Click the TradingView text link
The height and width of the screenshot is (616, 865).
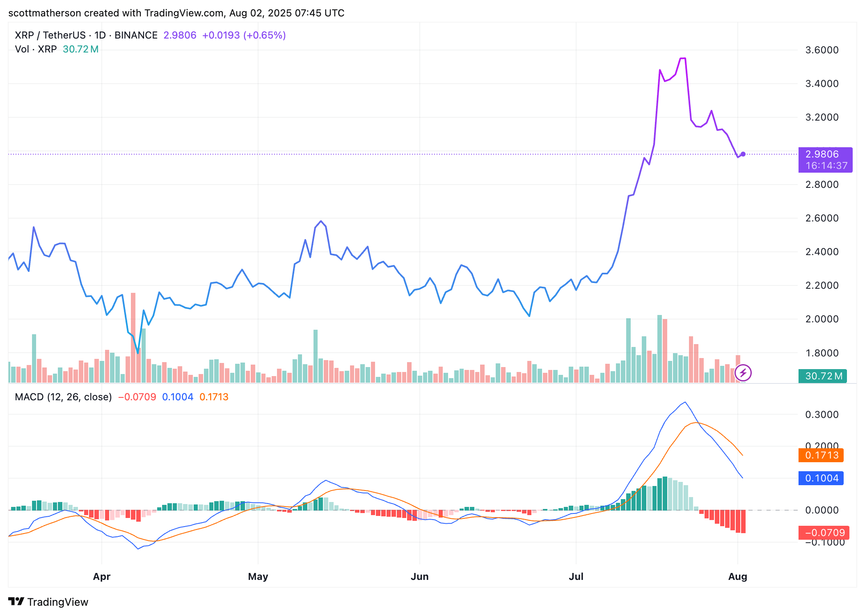click(57, 602)
